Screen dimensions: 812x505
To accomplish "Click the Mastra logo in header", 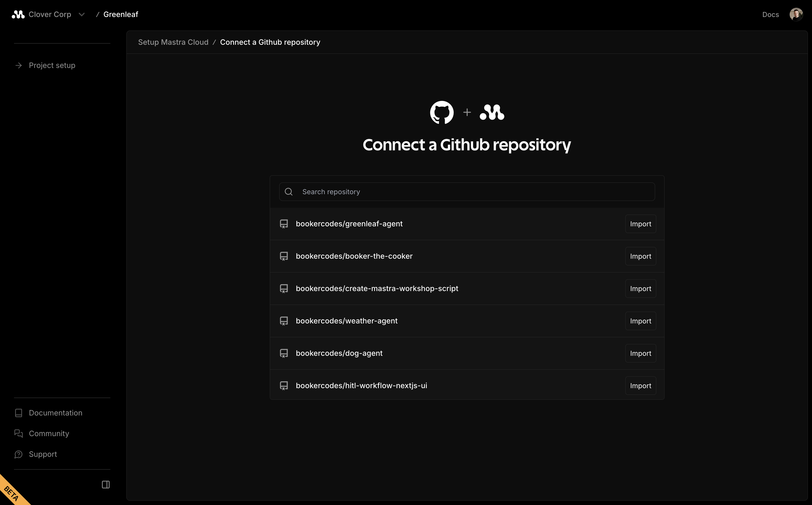I will (x=18, y=14).
